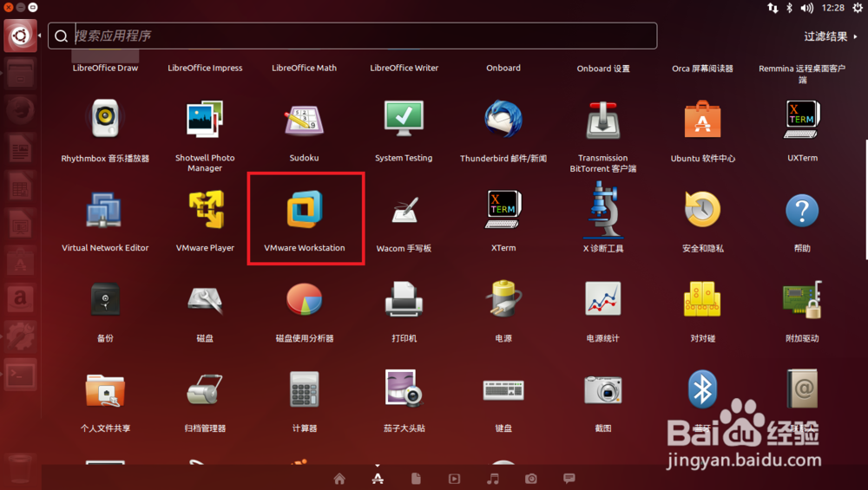The width and height of the screenshot is (868, 490).
Task: Open Orca 屏幕阅读器 label
Action: pos(702,69)
